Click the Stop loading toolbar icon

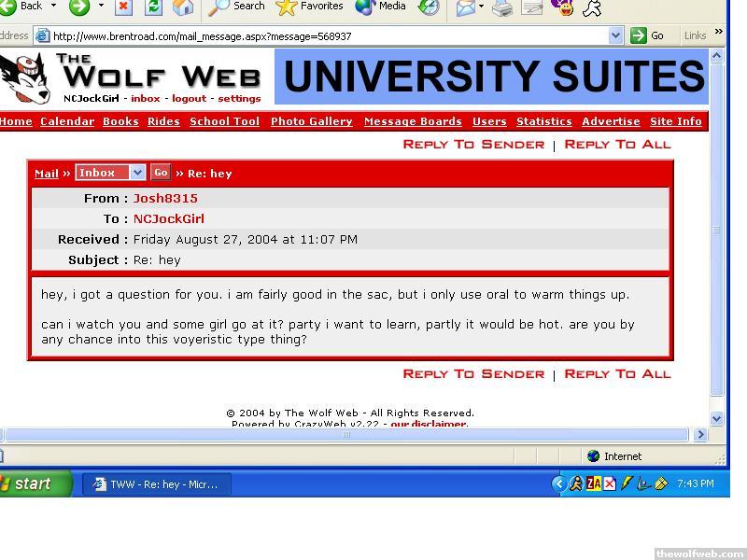(x=123, y=7)
